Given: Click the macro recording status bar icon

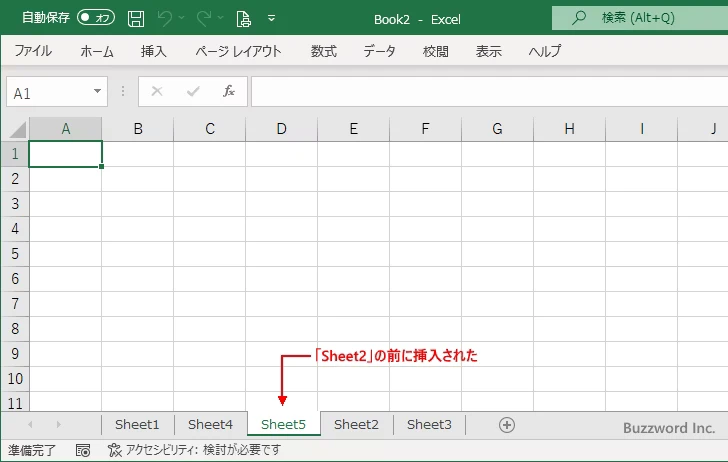Looking at the screenshot, I should [x=83, y=451].
